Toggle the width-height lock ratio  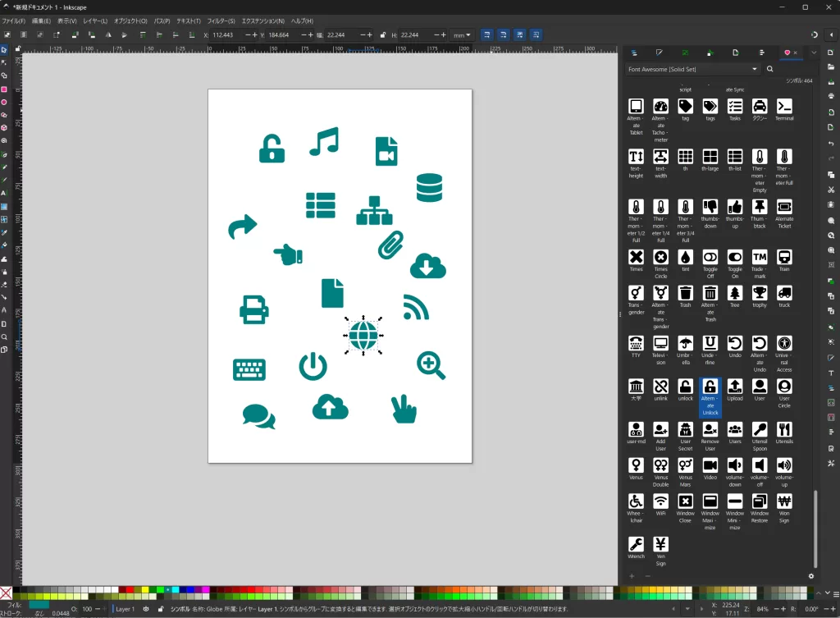tap(382, 34)
